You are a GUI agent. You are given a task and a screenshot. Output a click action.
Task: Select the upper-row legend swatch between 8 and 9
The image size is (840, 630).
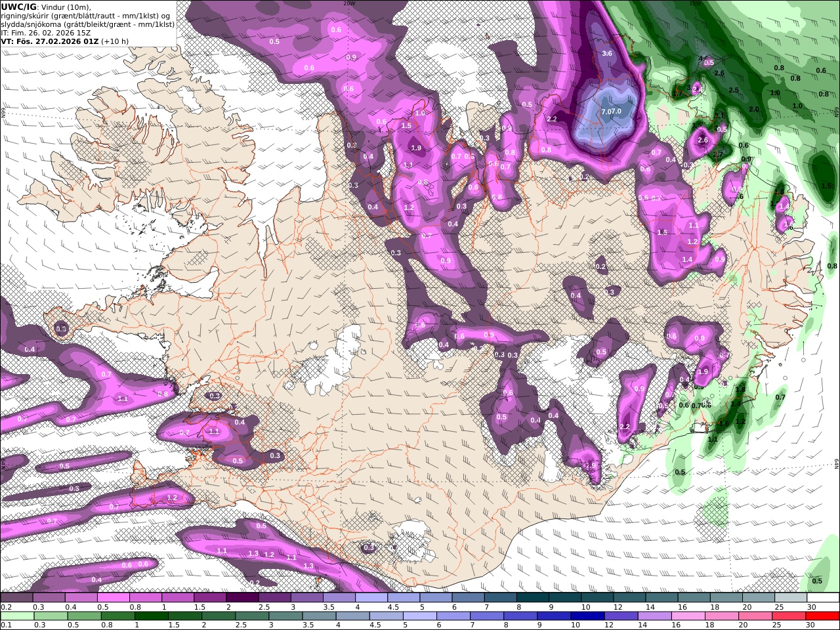point(533,598)
